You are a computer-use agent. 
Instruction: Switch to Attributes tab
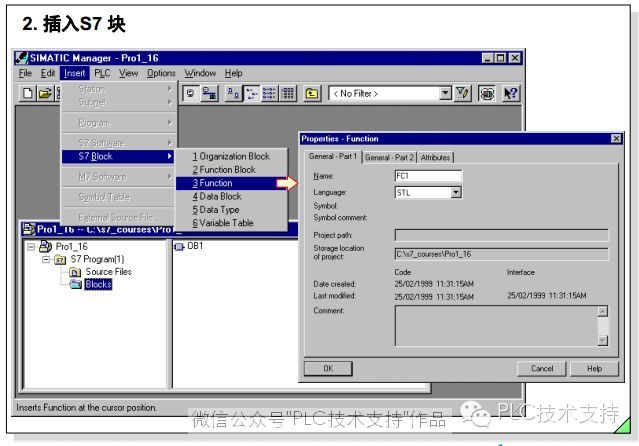coord(435,157)
